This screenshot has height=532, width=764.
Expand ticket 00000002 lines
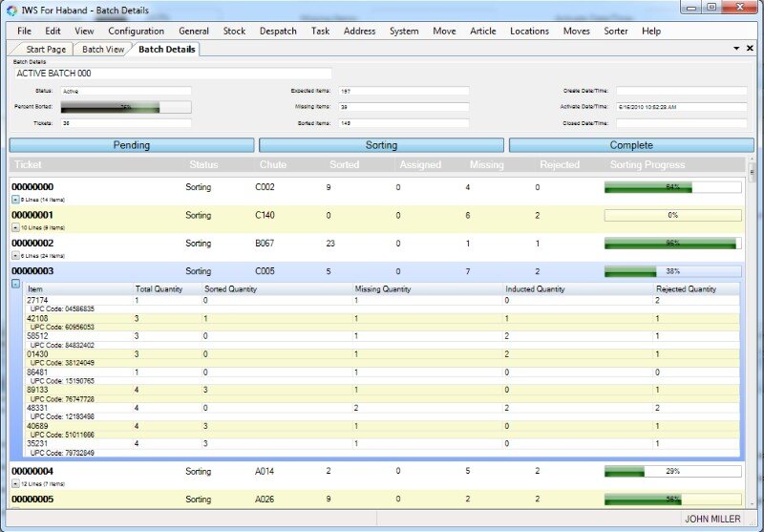(x=15, y=256)
